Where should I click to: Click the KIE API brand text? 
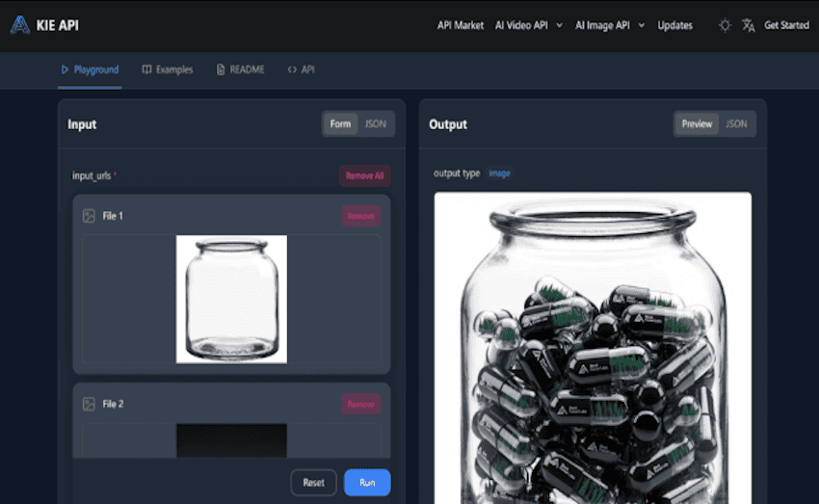click(58, 25)
